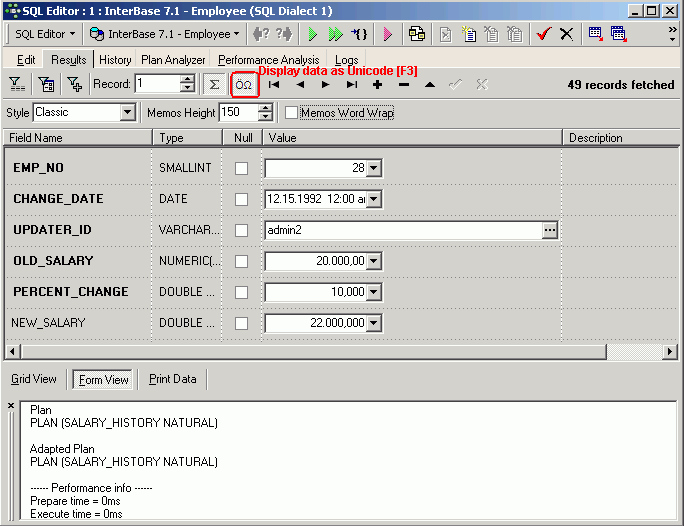Open the PERCENT_CHANGE value dropdown arrow

tap(374, 292)
